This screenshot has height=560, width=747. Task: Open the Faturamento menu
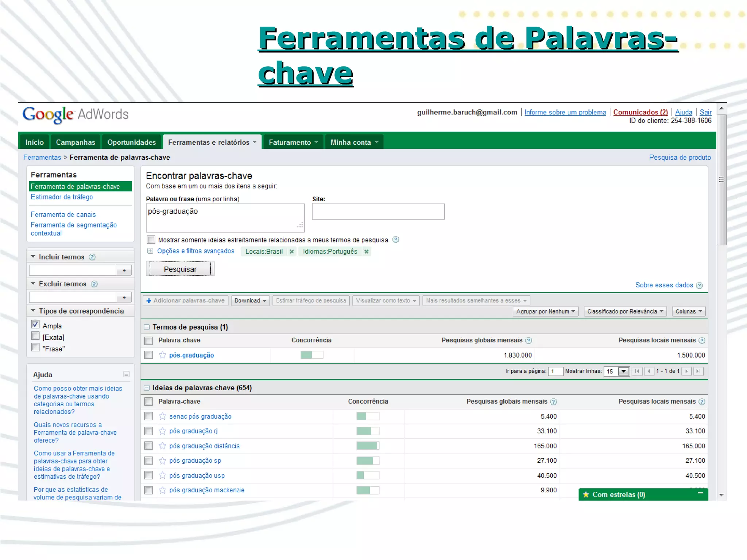(x=293, y=142)
